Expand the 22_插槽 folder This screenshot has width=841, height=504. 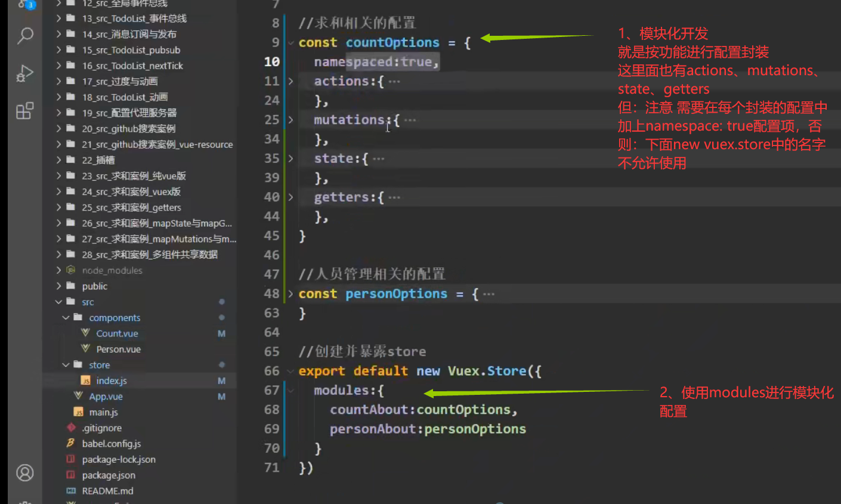point(58,160)
